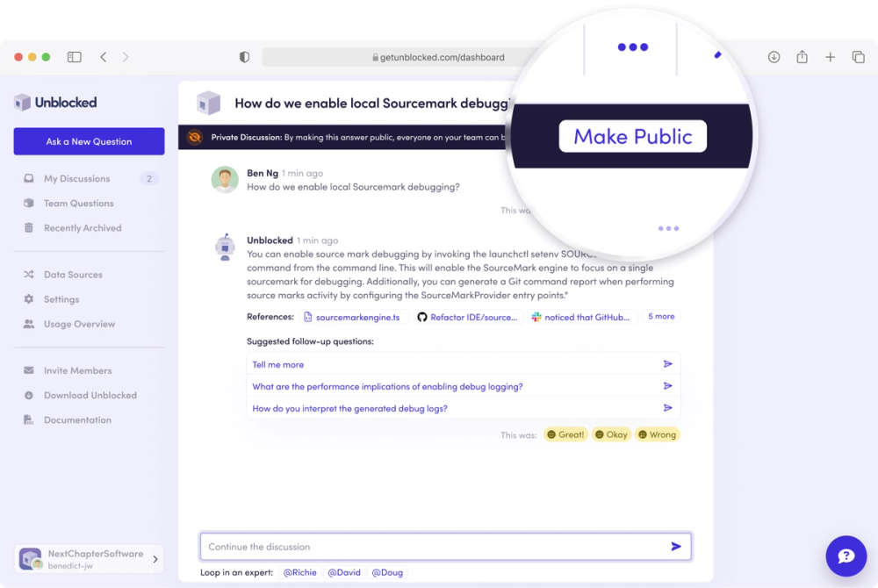Screen dimensions: 878x588
Task: Open Settings in the sidebar
Action: pos(61,299)
